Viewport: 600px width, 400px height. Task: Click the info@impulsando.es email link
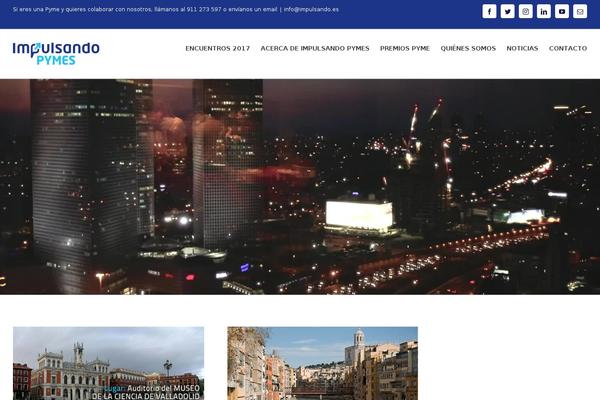pos(311,10)
